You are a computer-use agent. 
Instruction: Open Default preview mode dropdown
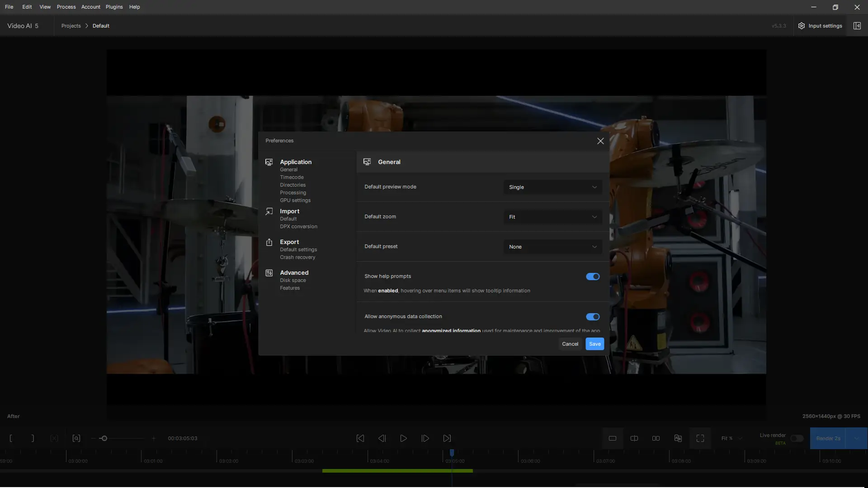[552, 187]
